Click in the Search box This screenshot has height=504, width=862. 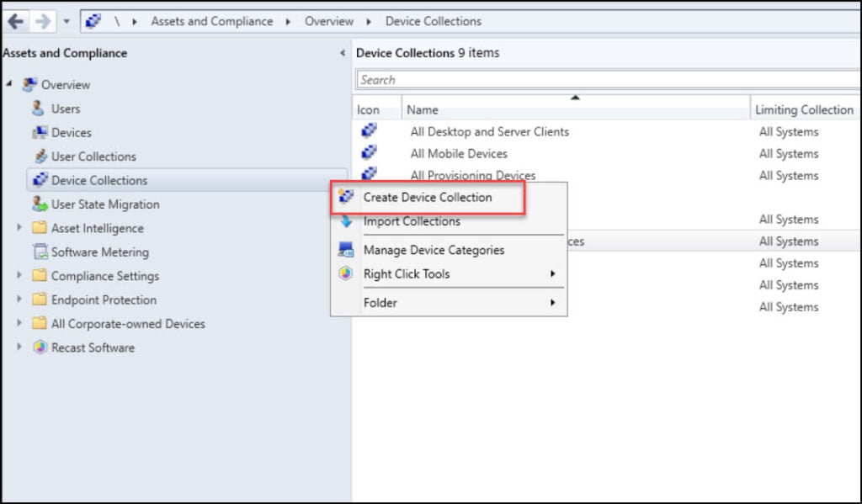(608, 80)
